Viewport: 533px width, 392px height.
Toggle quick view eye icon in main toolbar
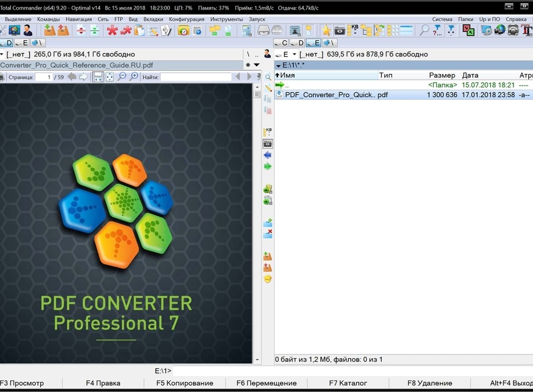[339, 31]
